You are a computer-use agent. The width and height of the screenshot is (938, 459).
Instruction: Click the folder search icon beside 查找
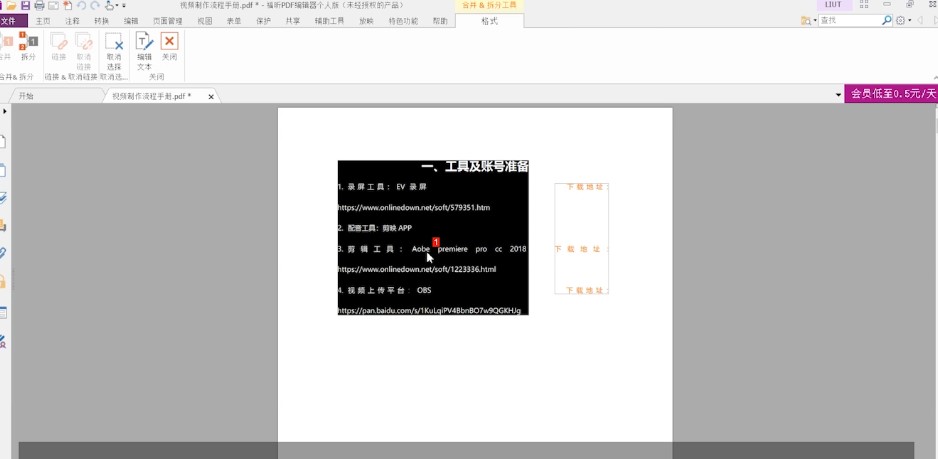[806, 21]
